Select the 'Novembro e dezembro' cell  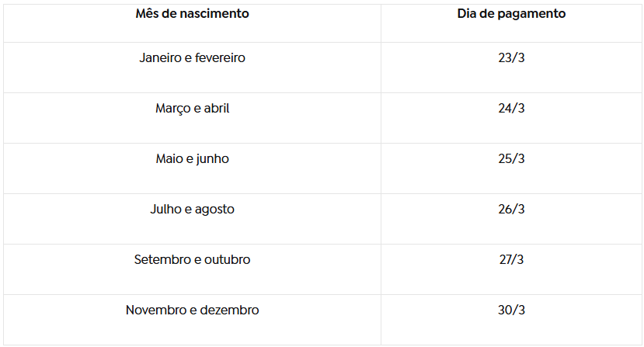(x=192, y=311)
